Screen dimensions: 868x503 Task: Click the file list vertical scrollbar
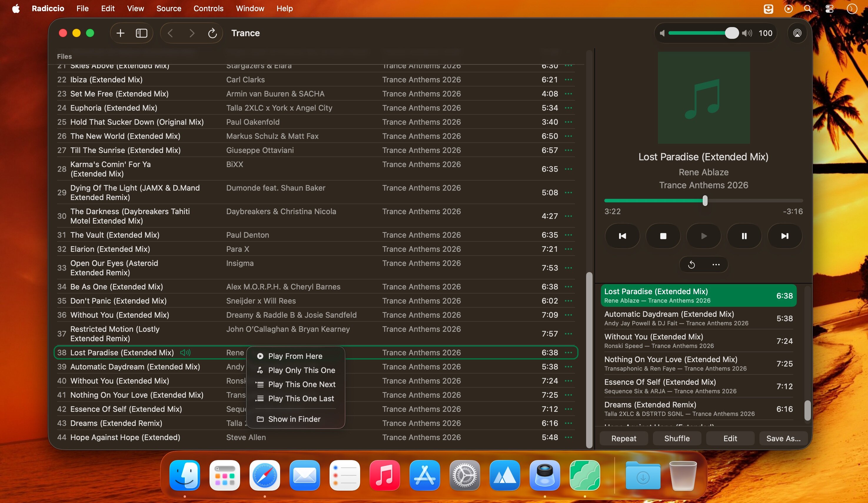589,360
